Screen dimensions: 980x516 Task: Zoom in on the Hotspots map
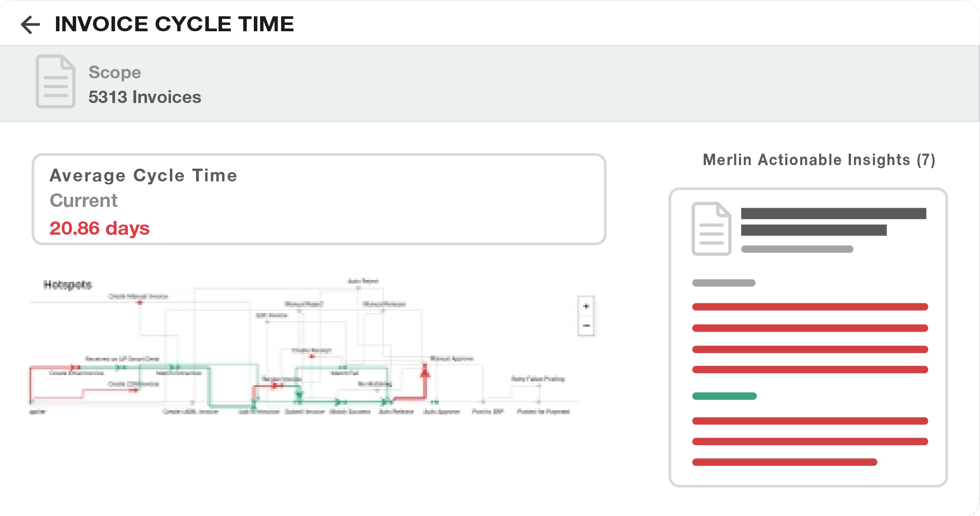(586, 306)
